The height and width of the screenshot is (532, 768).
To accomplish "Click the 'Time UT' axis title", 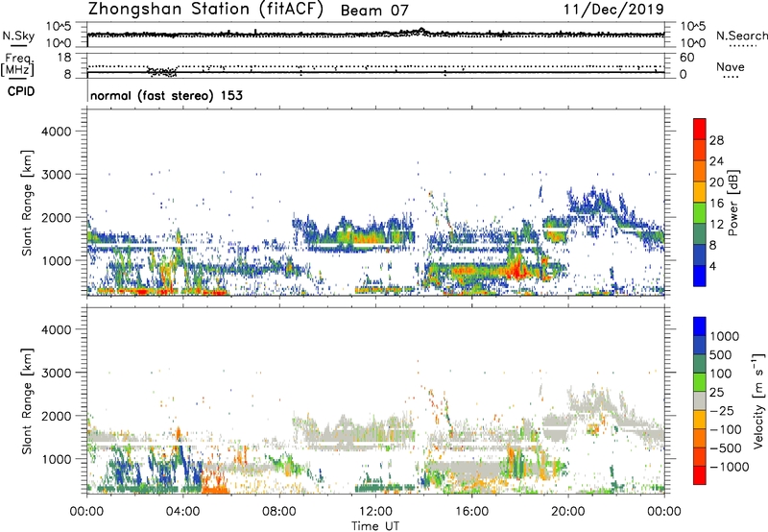I will [375, 525].
